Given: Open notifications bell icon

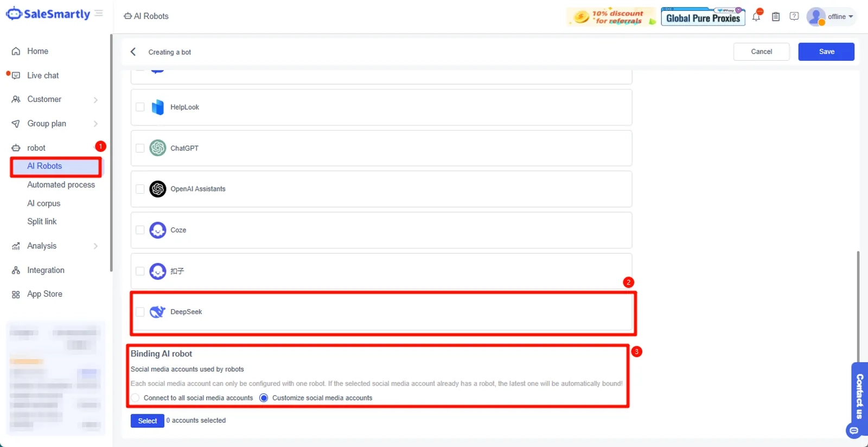Looking at the screenshot, I should 756,16.
